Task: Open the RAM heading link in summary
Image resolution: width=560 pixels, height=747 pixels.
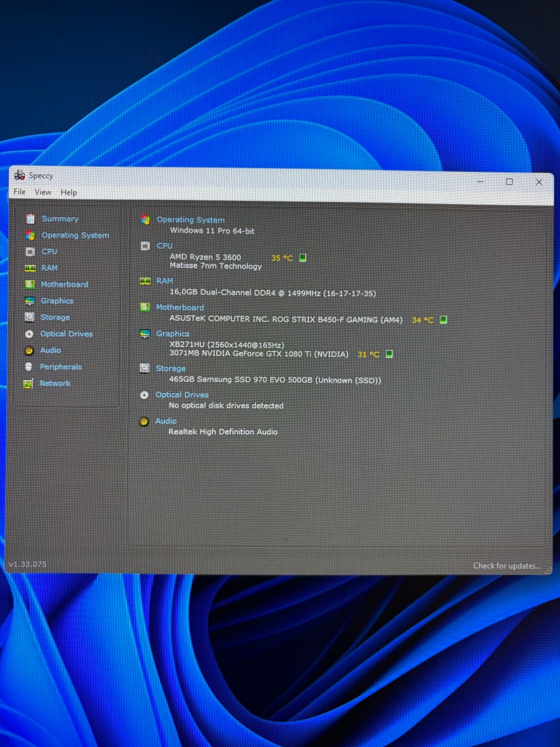Action: [164, 281]
